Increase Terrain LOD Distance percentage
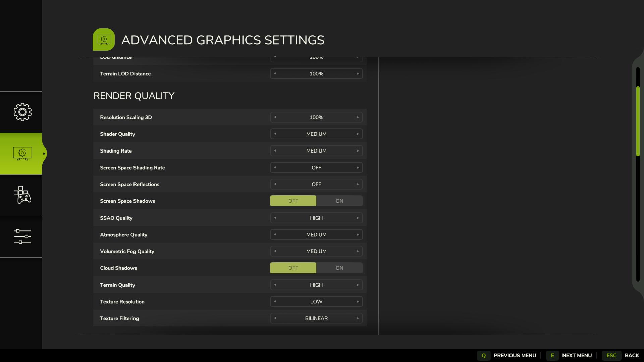The image size is (644, 362). 358,74
